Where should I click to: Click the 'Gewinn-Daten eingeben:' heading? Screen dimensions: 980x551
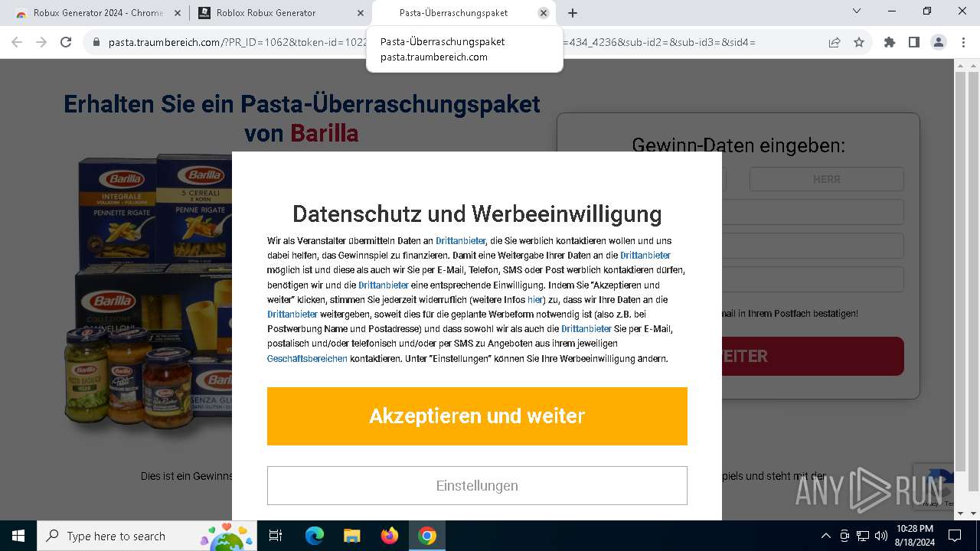(739, 145)
